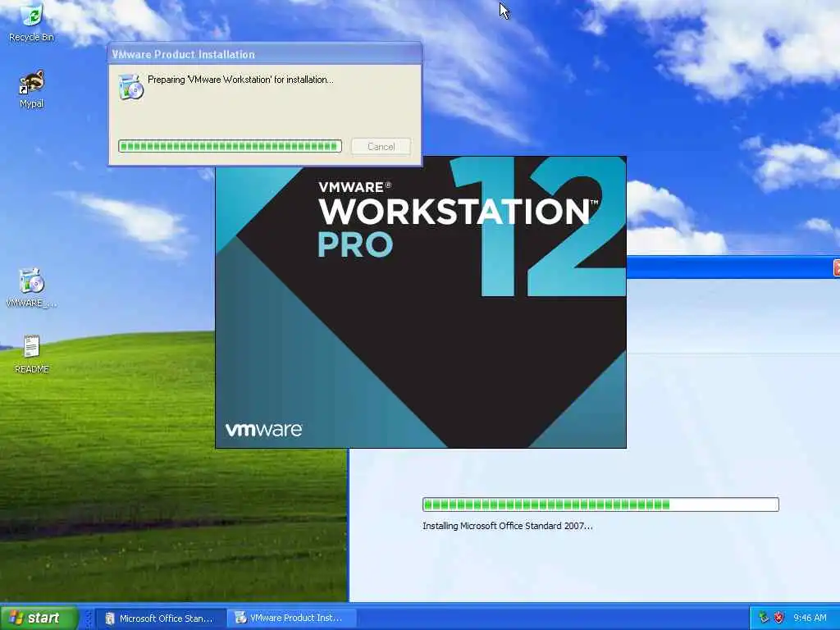Click the VMware Product Installation title bar
Image resolution: width=840 pixels, height=630 pixels.
[265, 54]
